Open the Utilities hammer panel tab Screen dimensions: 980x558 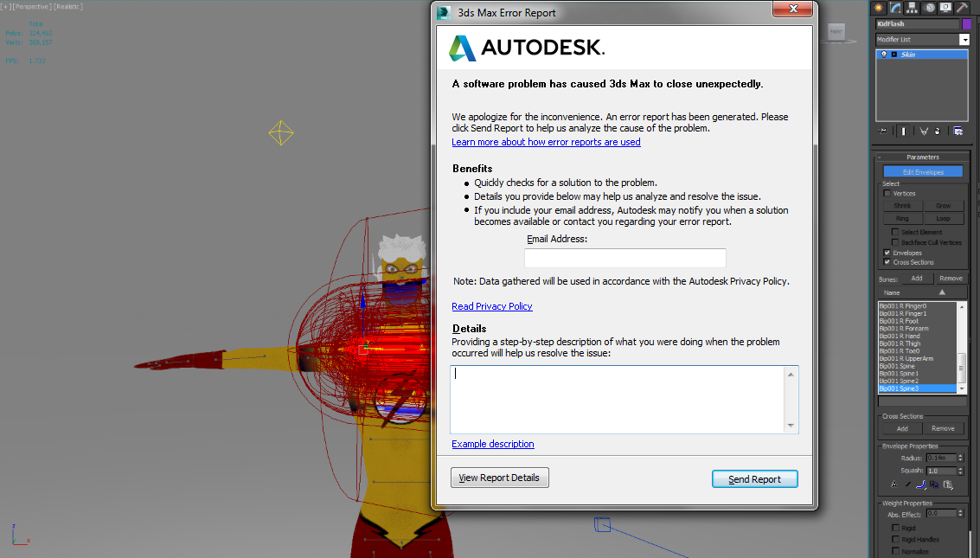click(x=962, y=8)
